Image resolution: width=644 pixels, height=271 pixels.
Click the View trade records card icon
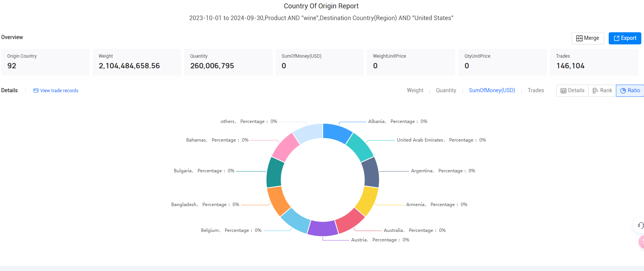36,91
